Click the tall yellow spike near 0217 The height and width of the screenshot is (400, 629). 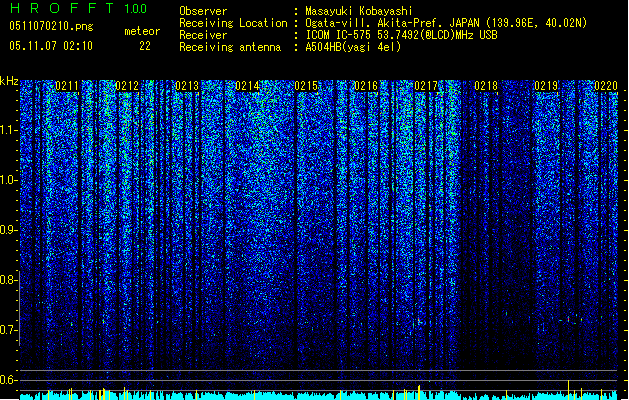coord(419,392)
